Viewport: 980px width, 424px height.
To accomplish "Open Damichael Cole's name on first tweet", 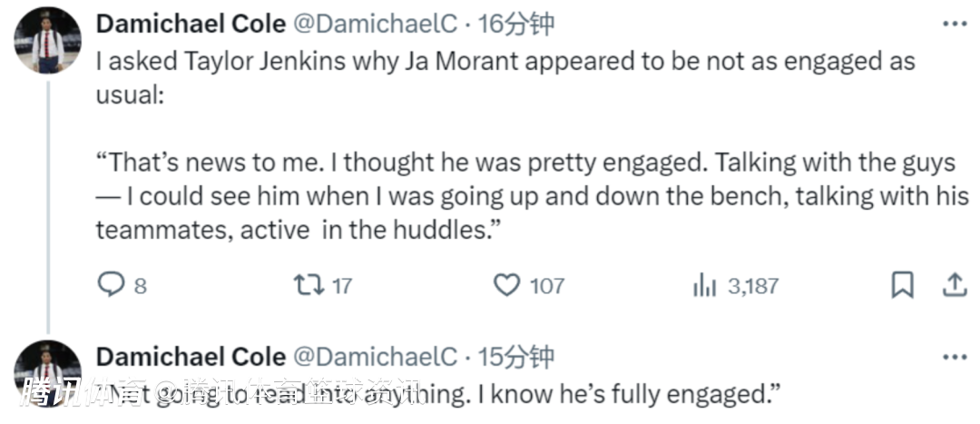I will (191, 25).
